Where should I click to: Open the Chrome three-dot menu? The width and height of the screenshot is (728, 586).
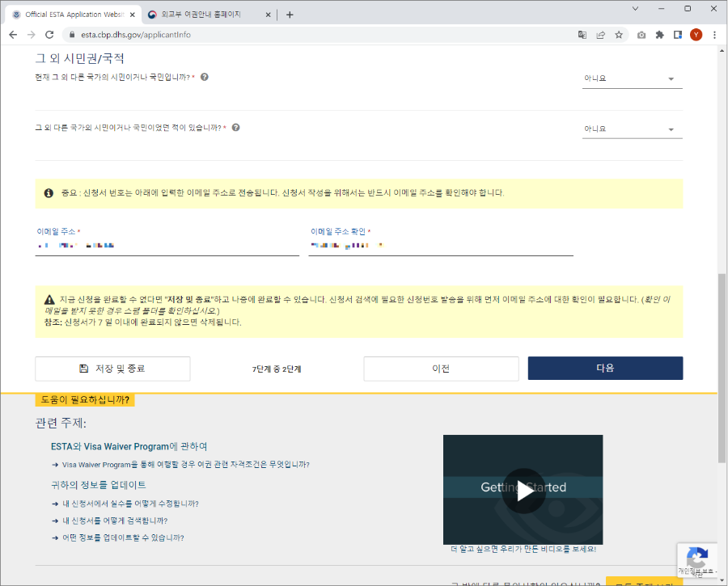(x=714, y=35)
